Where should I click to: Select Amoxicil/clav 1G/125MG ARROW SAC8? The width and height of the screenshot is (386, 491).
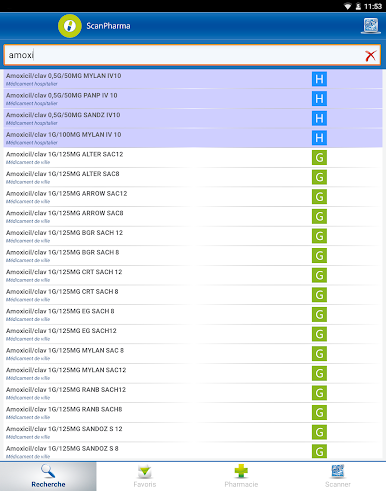[193, 216]
